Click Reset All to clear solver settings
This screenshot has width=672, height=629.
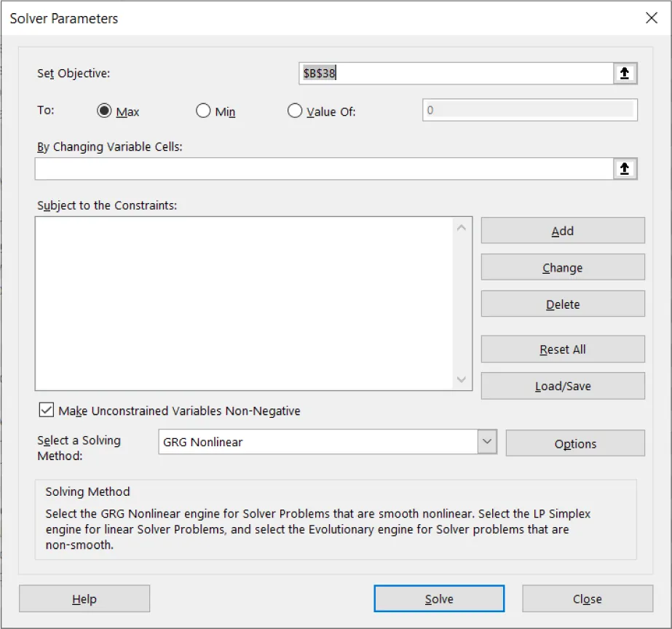[562, 349]
